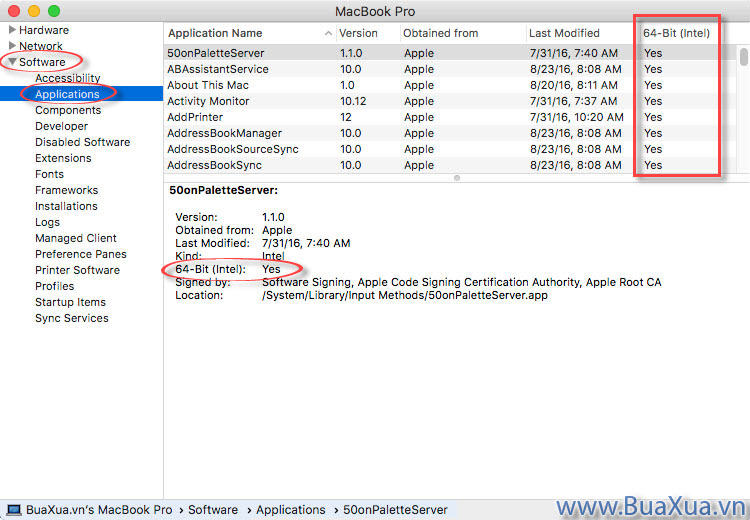Click the MacBook Pro computer icon in path bar
The image size is (750, 520).
click(13, 510)
